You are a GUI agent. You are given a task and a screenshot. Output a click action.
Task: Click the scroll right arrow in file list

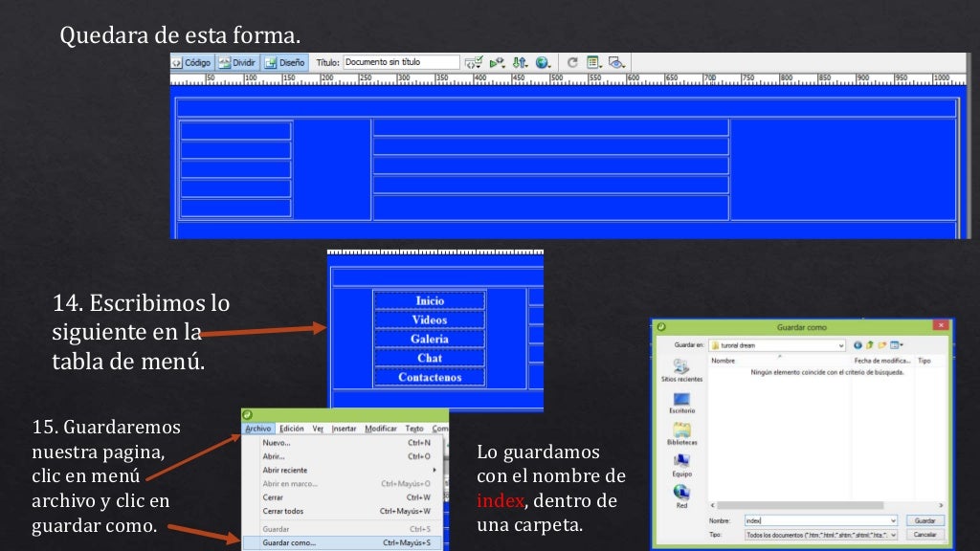point(941,505)
